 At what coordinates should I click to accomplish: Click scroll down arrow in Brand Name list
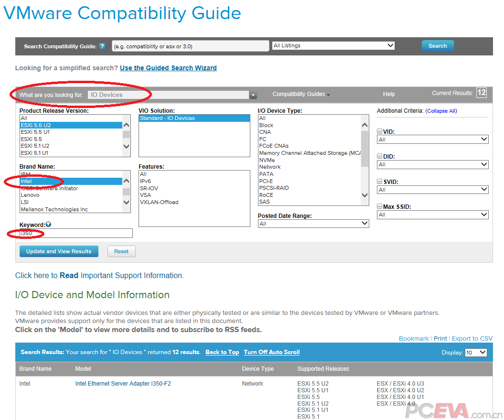[x=126, y=202]
